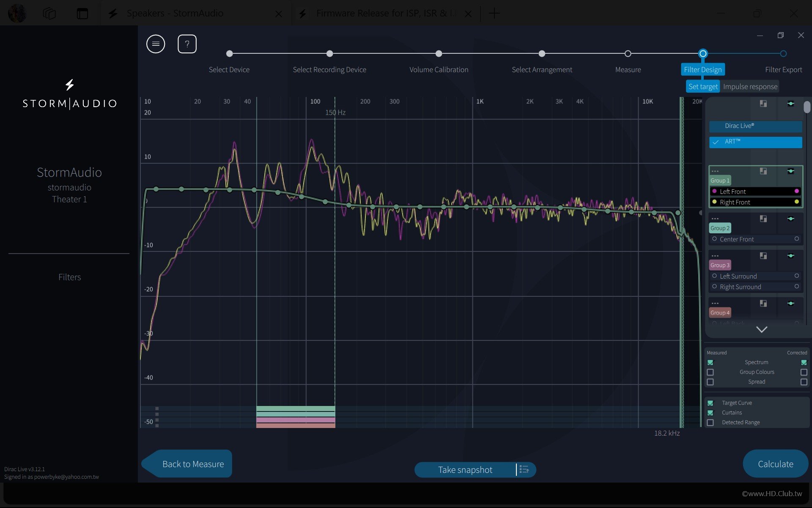Click target curve end point near 18 kHz

point(678,213)
